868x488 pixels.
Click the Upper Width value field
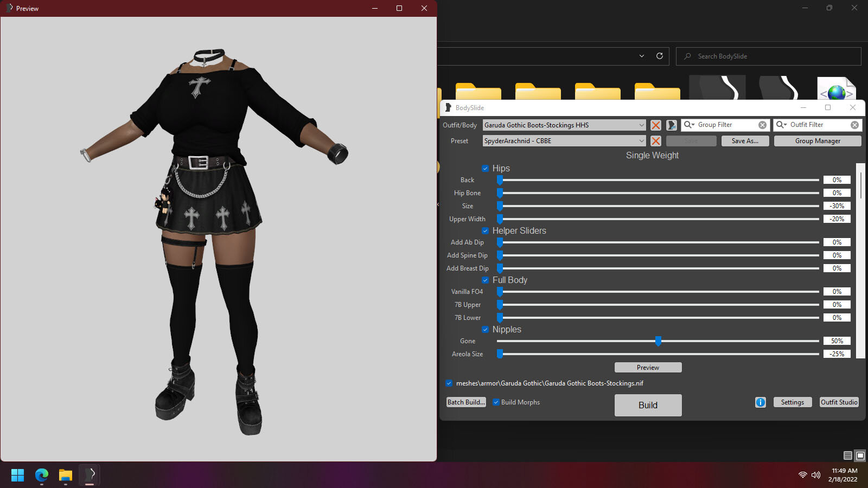coord(837,219)
